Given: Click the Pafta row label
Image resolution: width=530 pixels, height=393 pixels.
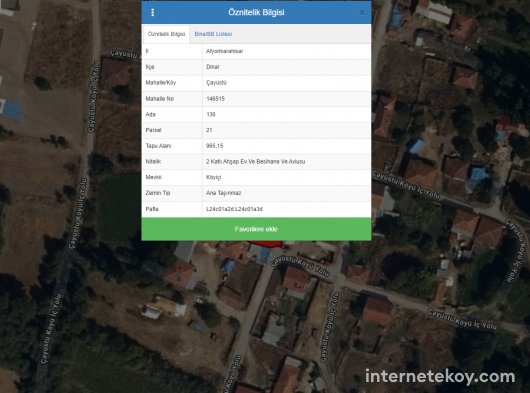Looking at the screenshot, I should point(152,209).
